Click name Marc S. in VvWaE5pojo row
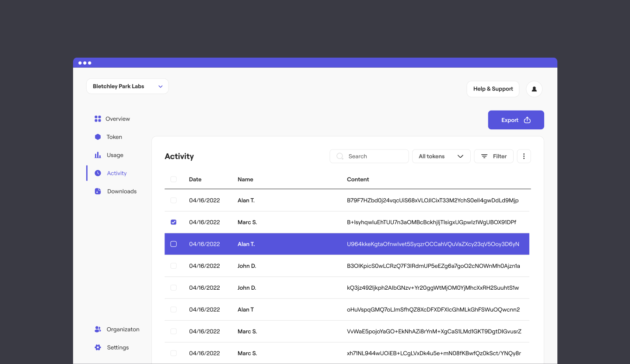Viewport: 630px width, 364px height. (x=247, y=331)
